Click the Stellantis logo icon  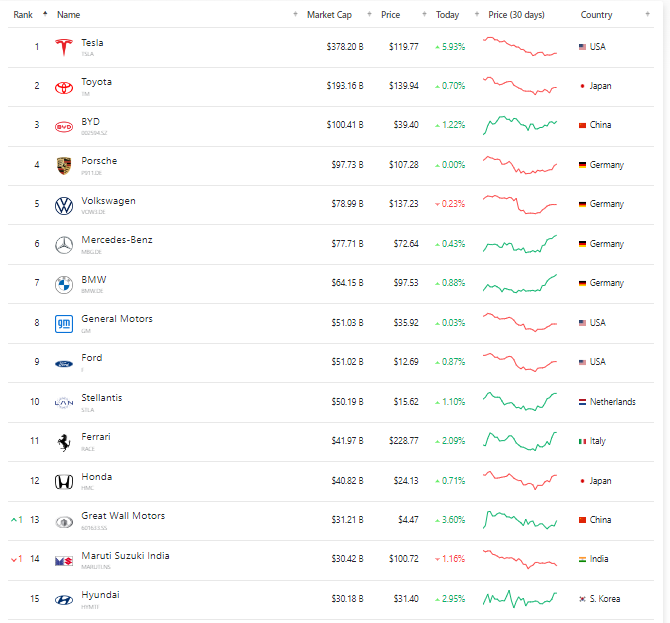pyautogui.click(x=64, y=403)
